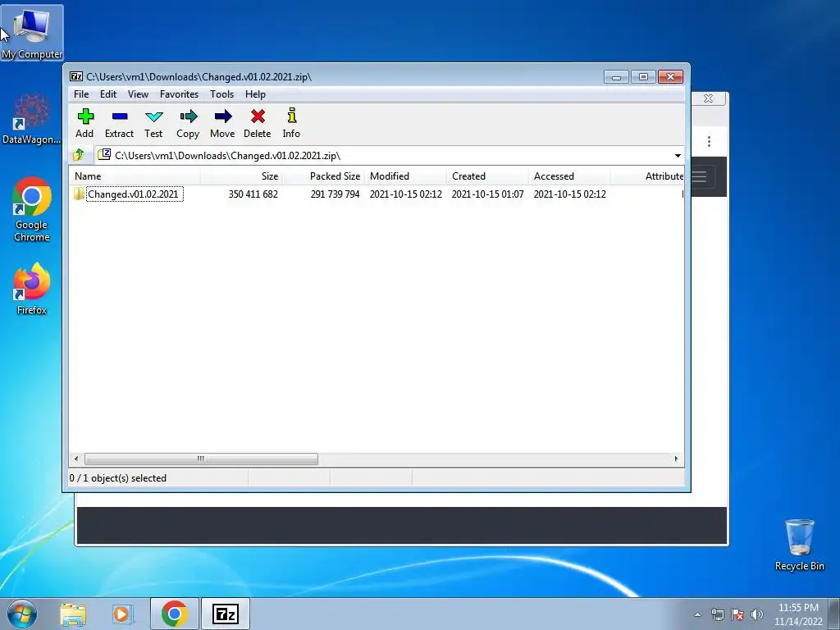The height and width of the screenshot is (630, 840).
Task: Show hidden tray icons arrow
Action: (x=697, y=614)
